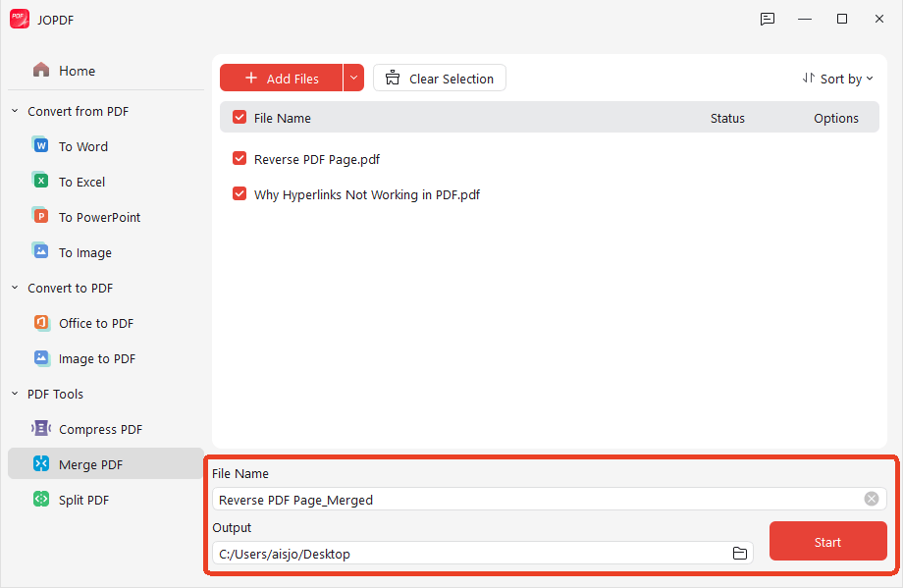Click the plus icon on Add Files
This screenshot has width=903, height=588.
click(251, 78)
